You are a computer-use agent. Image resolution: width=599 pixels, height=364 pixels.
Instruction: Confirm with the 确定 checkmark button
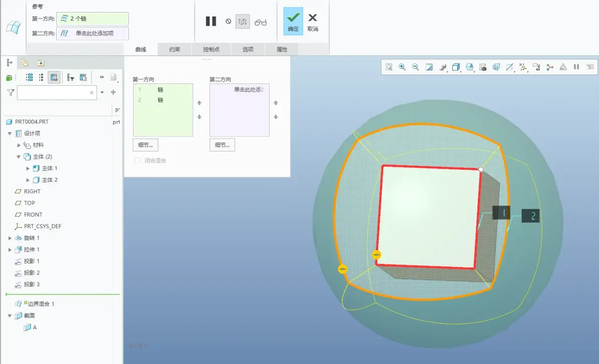(293, 21)
